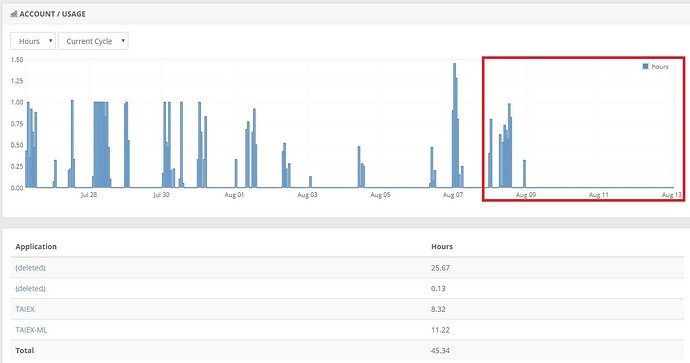Click the small usage bar near Aug 03
The height and width of the screenshot is (363, 690).
click(310, 182)
